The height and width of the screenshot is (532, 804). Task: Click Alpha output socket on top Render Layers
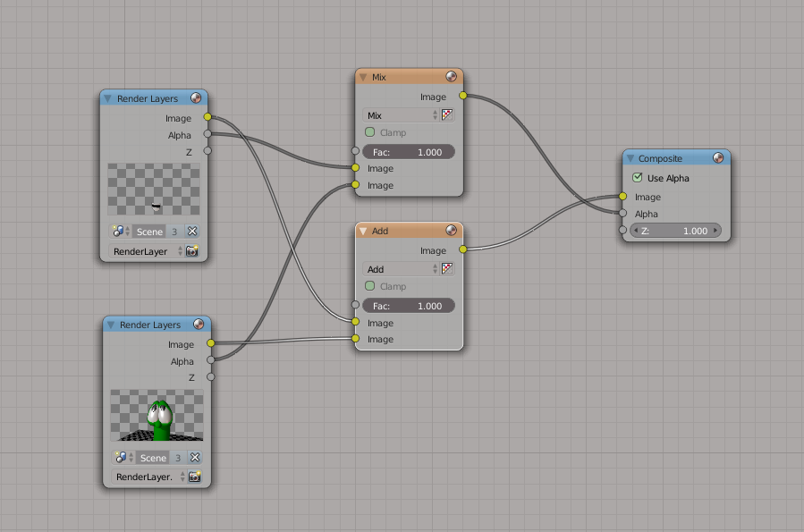(x=207, y=134)
